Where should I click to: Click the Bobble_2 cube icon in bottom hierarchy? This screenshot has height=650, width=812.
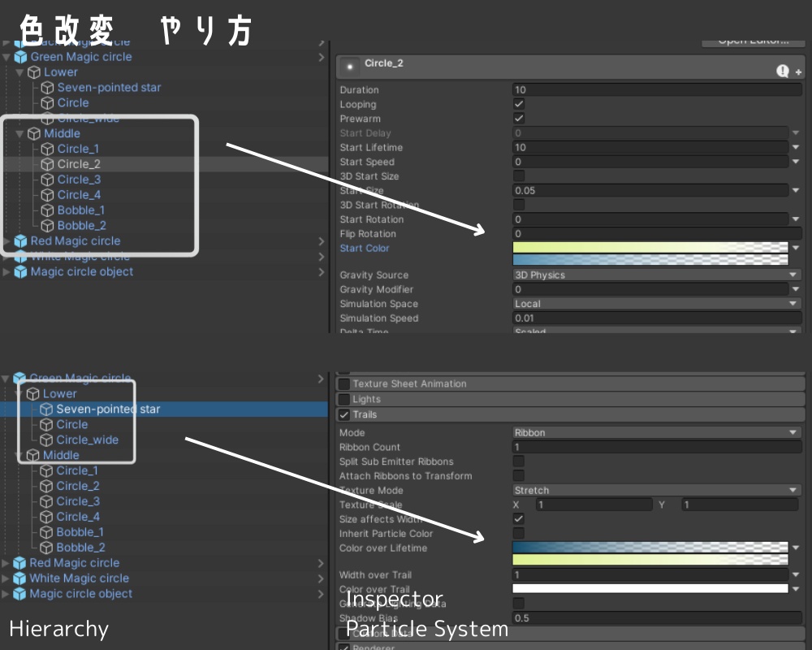46,548
